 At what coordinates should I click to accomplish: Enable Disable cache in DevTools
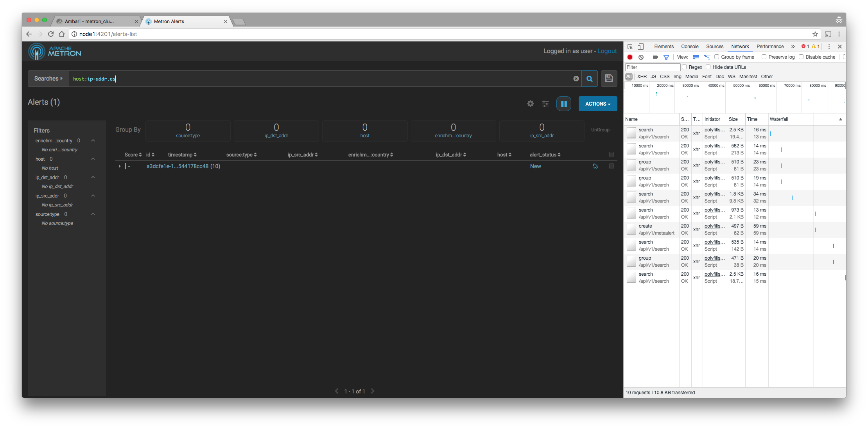(801, 57)
